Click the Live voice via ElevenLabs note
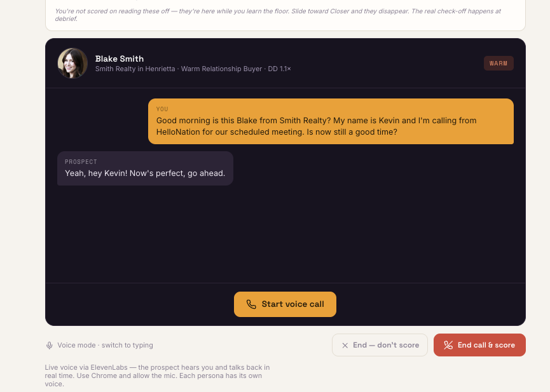 [157, 375]
